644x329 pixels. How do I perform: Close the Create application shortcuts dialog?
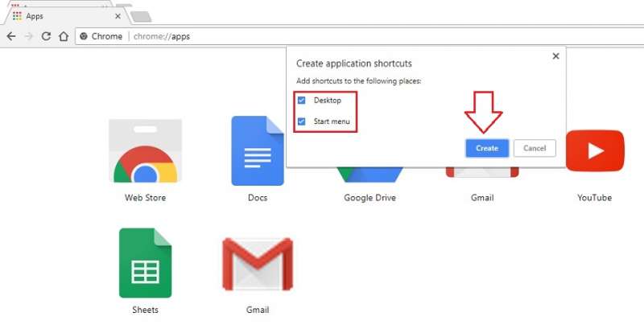pyautogui.click(x=555, y=56)
